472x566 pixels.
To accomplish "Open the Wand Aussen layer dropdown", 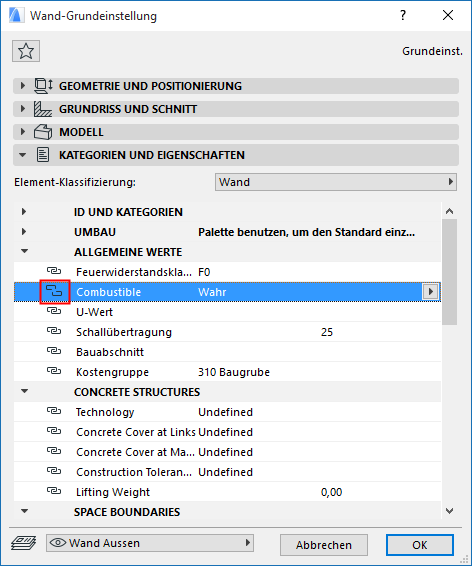I will 150,543.
